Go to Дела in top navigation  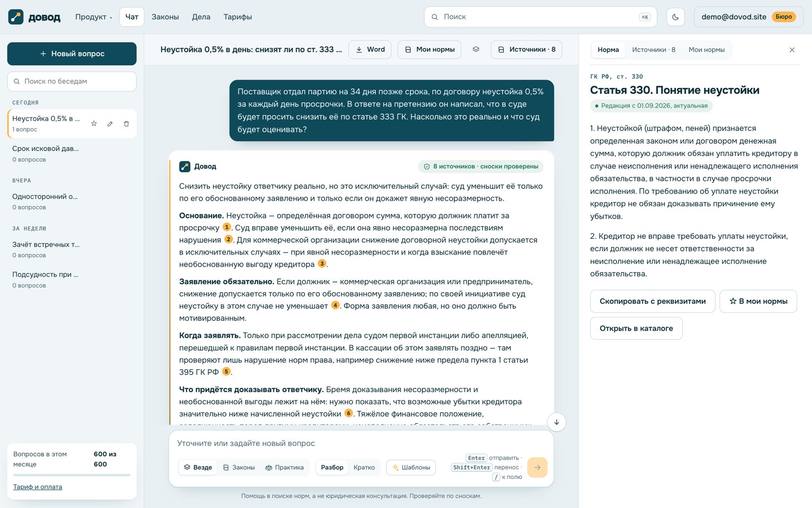[201, 17]
